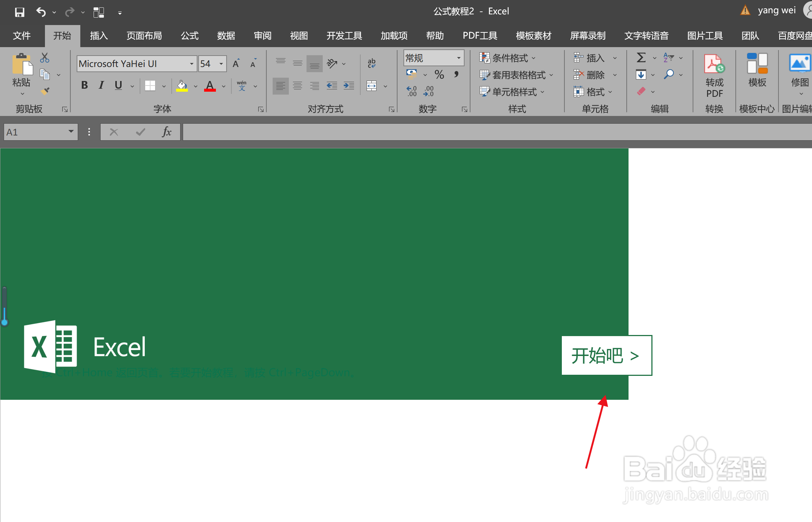The height and width of the screenshot is (522, 812).
Task: Open the fill color dropdown arrow
Action: (196, 86)
